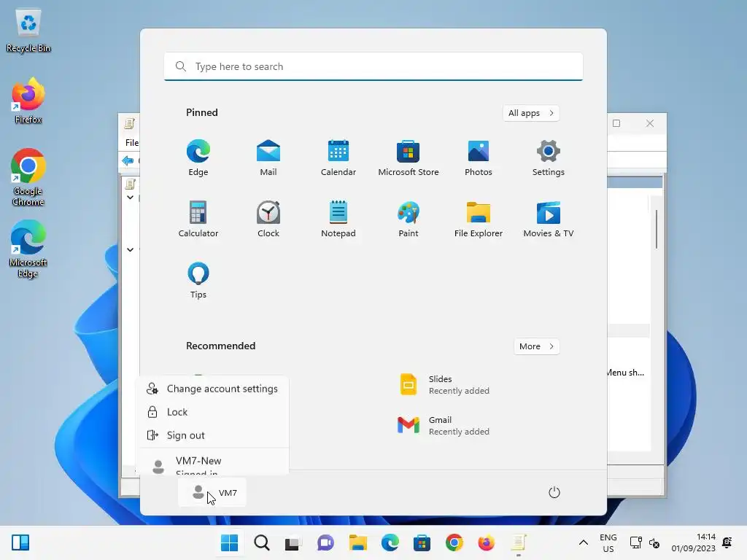Maximize the background window

[x=616, y=123]
